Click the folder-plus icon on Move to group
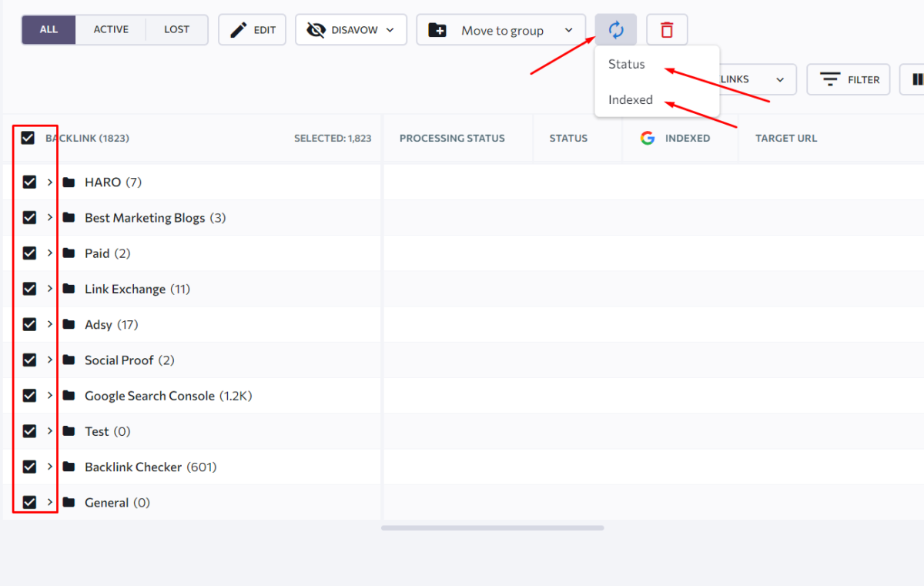 (x=438, y=30)
